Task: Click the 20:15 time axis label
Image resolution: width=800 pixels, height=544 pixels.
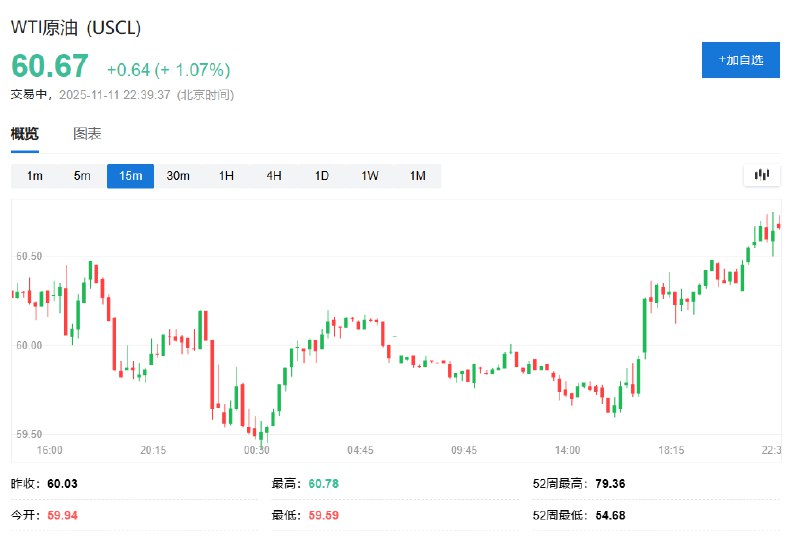Action: [x=153, y=450]
